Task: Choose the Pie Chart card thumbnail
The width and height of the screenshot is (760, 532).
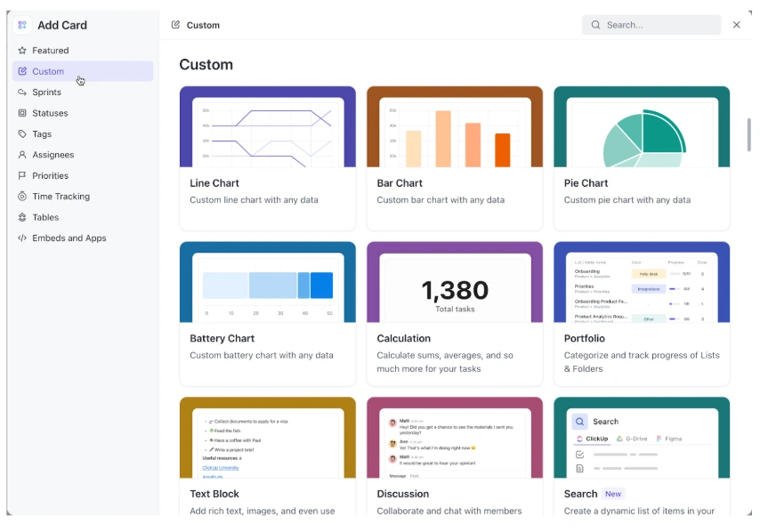Action: [642, 127]
